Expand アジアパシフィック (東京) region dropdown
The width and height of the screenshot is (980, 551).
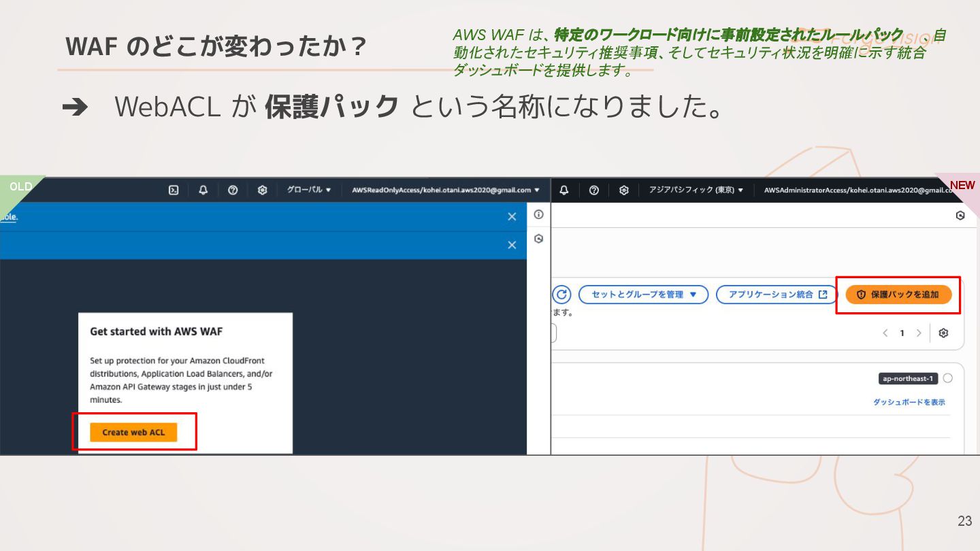[696, 190]
